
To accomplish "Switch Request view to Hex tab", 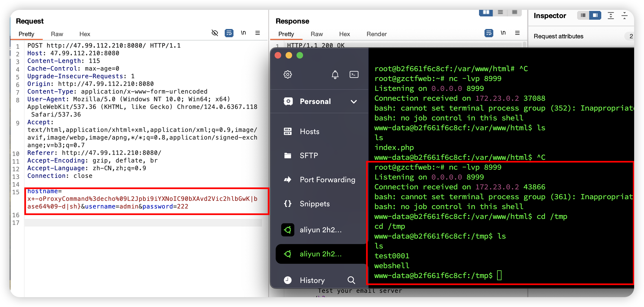I will [85, 34].
